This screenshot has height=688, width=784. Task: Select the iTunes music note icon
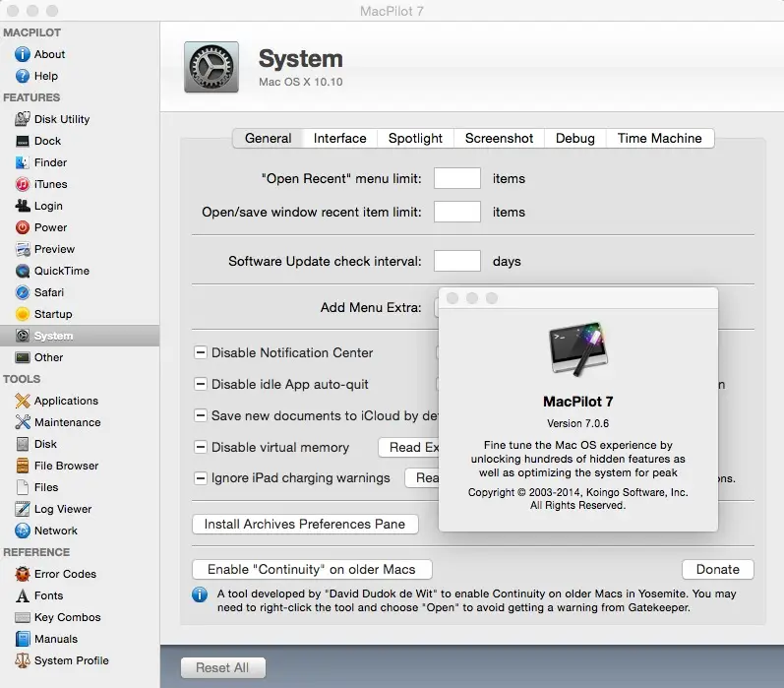point(22,184)
